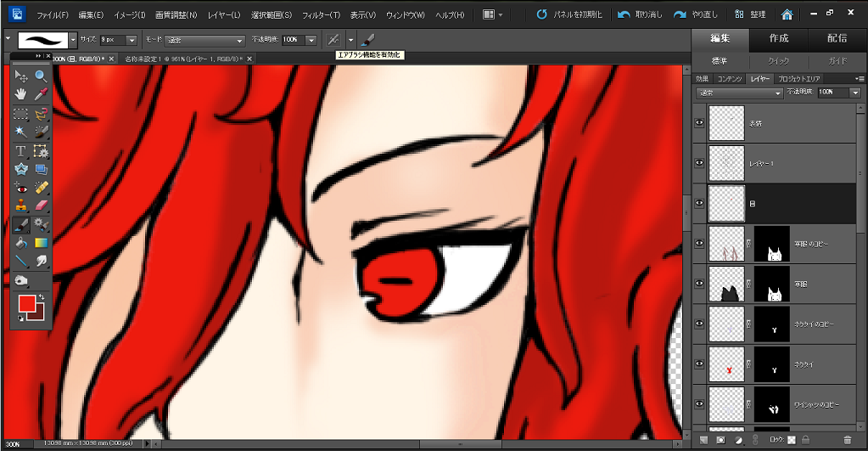
Task: Reset default colors small squares icon
Action: click(20, 318)
